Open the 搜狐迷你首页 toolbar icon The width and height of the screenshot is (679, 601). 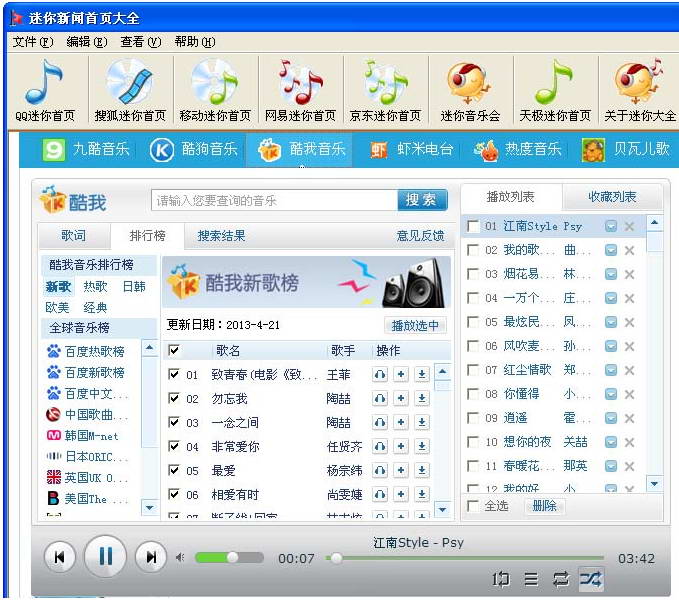130,91
